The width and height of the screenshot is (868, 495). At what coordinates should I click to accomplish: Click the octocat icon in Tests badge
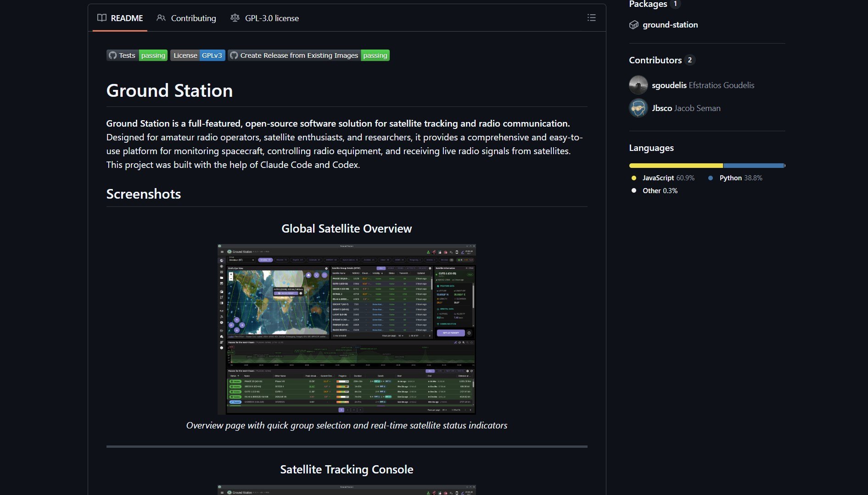click(113, 55)
